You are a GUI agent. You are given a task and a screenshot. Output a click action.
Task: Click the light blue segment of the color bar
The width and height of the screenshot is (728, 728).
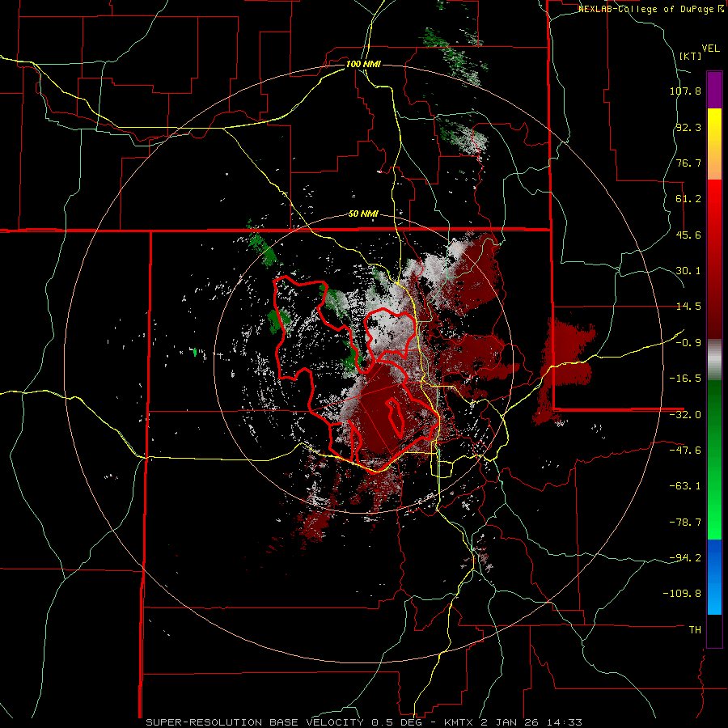pos(714,577)
